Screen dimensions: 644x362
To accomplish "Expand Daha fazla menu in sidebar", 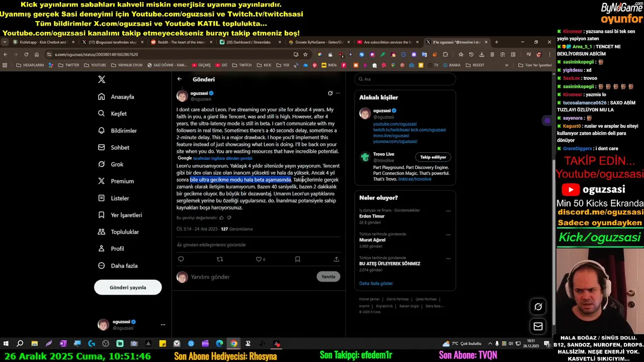I will pyautogui.click(x=118, y=265).
